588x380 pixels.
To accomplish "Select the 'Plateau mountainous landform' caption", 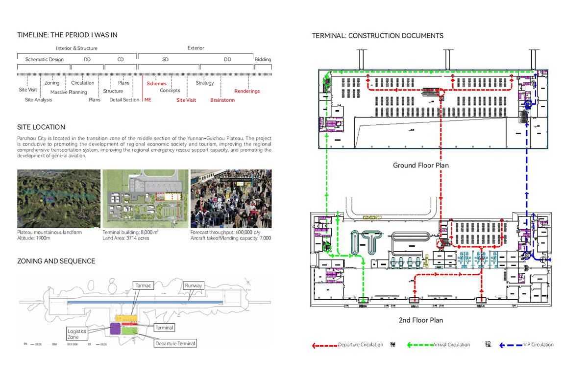I will [x=49, y=232].
